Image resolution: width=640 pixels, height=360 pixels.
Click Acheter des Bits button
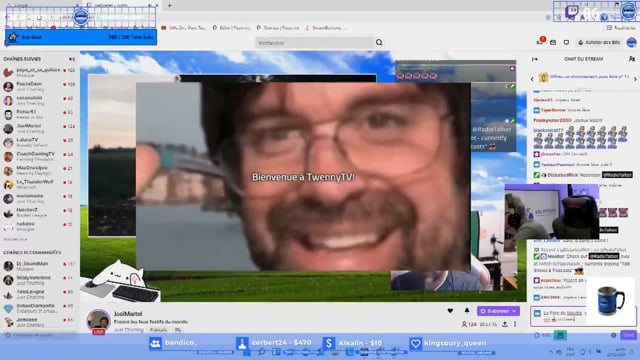click(x=599, y=42)
